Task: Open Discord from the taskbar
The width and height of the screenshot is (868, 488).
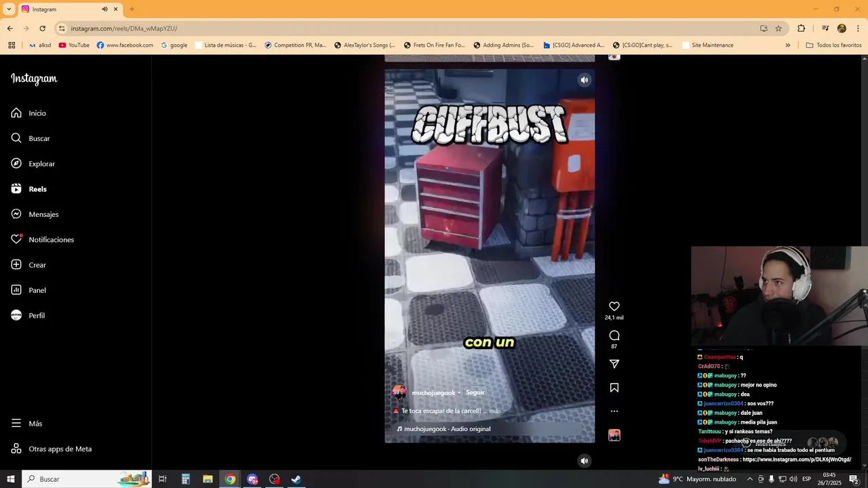Action: pyautogui.click(x=252, y=479)
